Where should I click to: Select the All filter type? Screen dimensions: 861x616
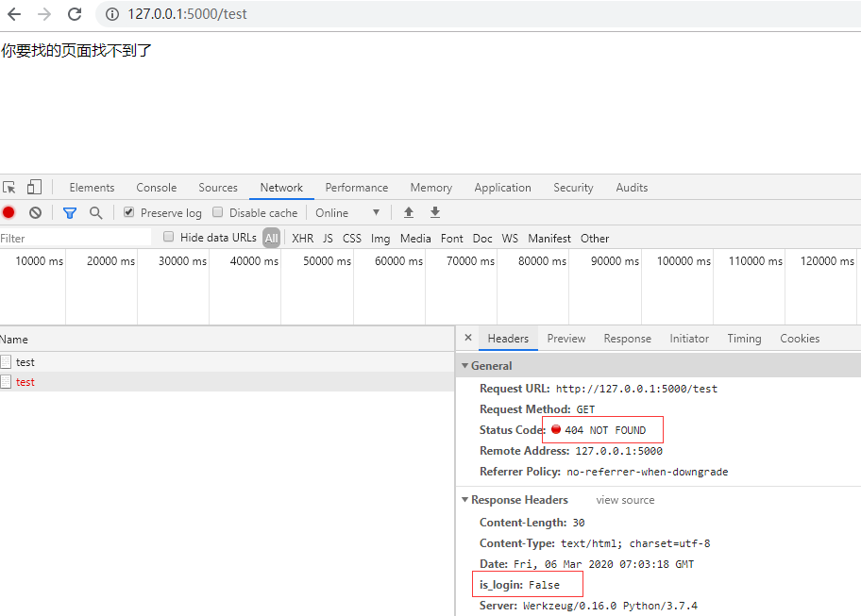pos(271,238)
